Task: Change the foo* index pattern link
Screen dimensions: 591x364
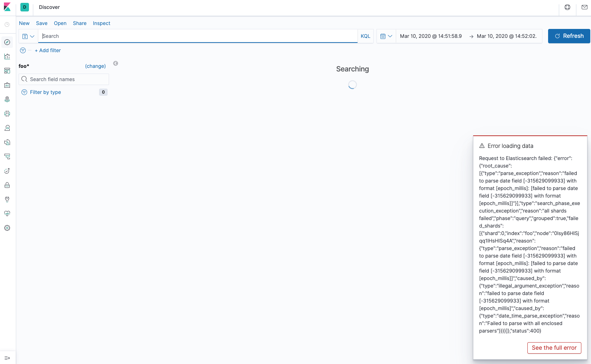Action: (95, 66)
